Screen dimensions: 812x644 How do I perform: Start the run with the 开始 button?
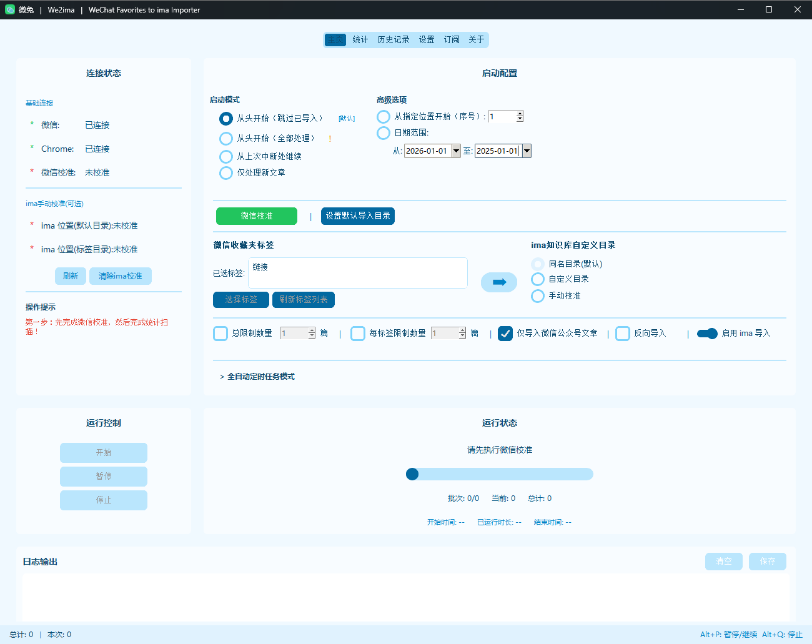pos(104,453)
